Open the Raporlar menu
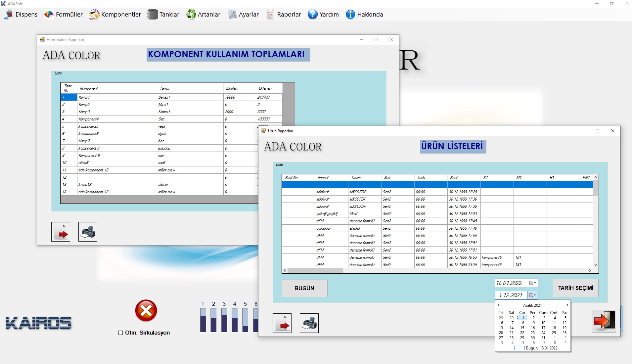The image size is (632, 364). pyautogui.click(x=284, y=15)
